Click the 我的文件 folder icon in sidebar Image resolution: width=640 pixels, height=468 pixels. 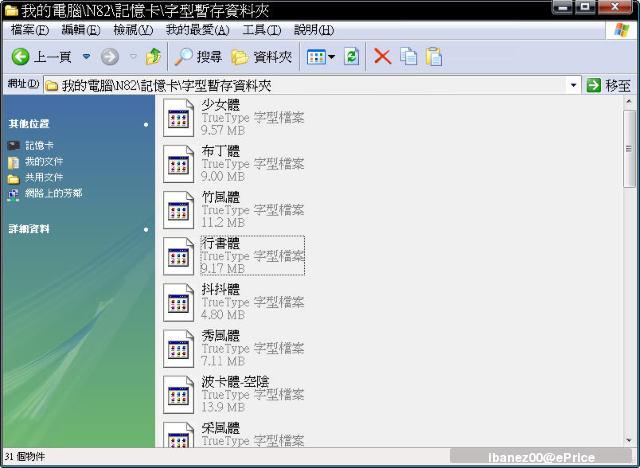13,162
